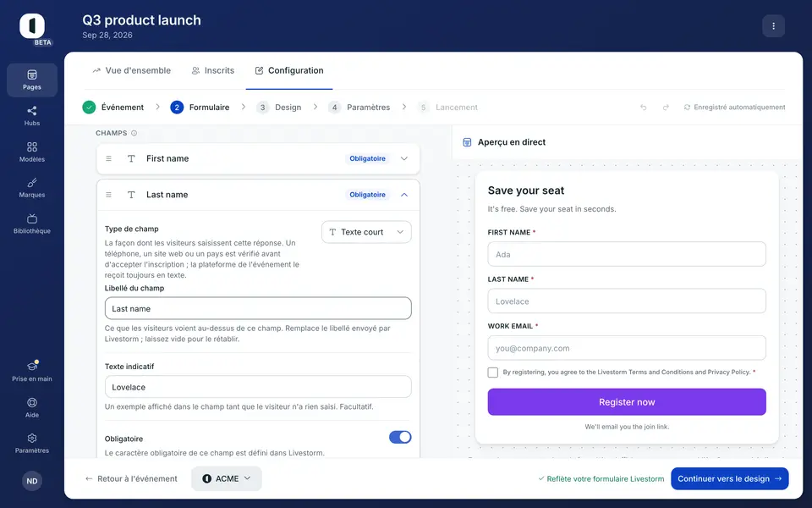Toggle off the Obligatoire switch
Image resolution: width=812 pixels, height=508 pixels.
click(x=400, y=437)
